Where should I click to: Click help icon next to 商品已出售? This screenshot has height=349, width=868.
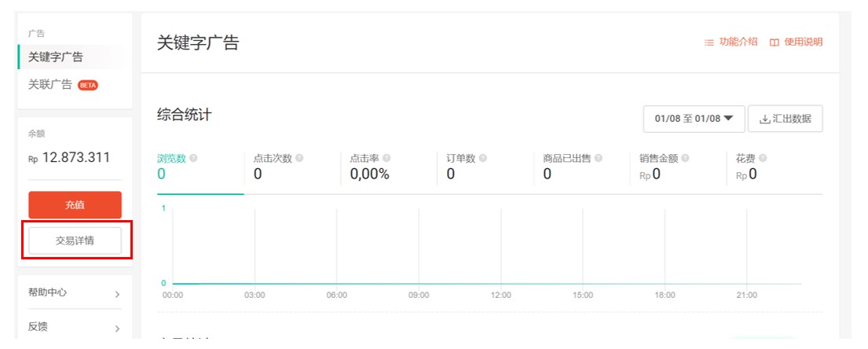point(599,158)
